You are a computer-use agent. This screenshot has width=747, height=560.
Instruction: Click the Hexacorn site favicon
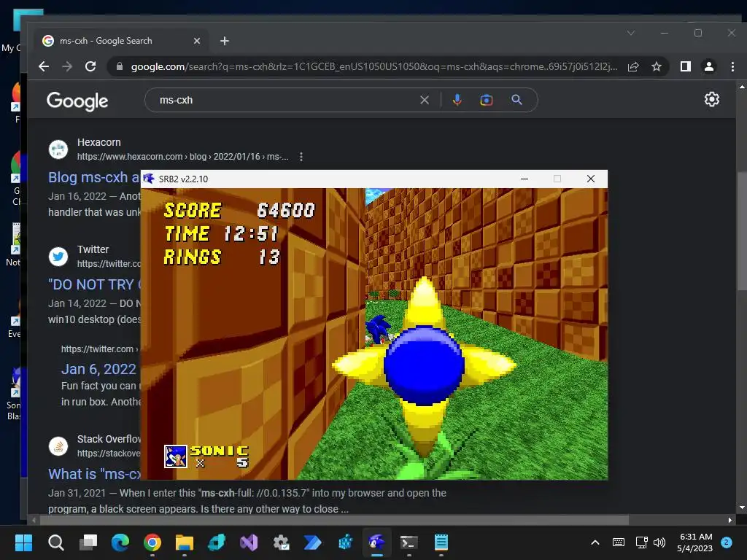[58, 149]
